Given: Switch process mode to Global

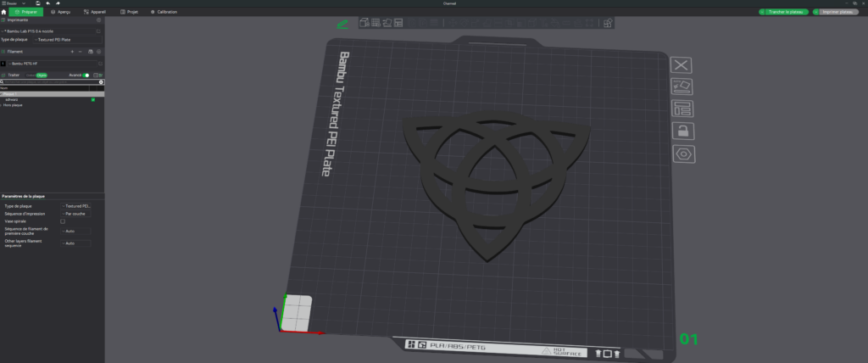Looking at the screenshot, I should [x=31, y=75].
